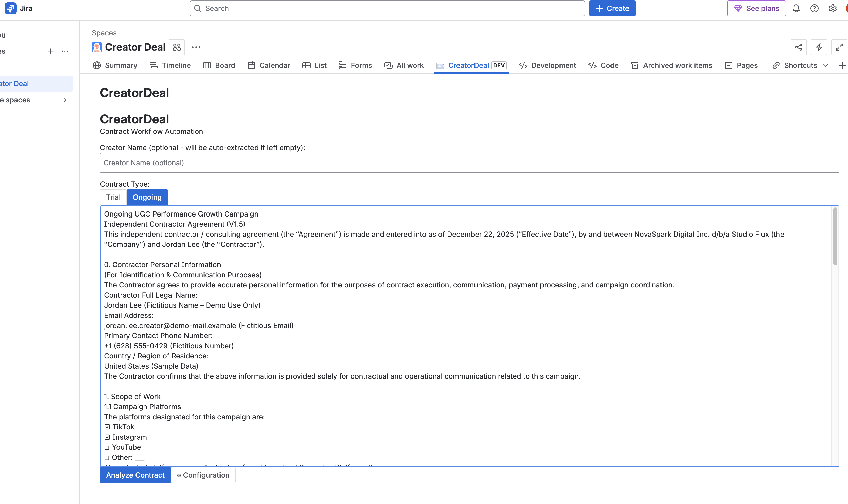Click the help question mark icon

pyautogui.click(x=814, y=8)
